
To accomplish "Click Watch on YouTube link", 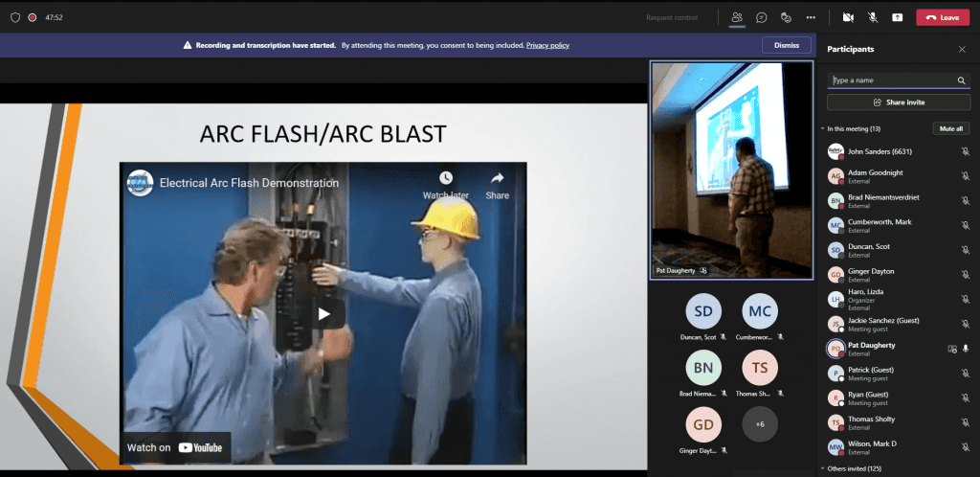I will click(175, 447).
